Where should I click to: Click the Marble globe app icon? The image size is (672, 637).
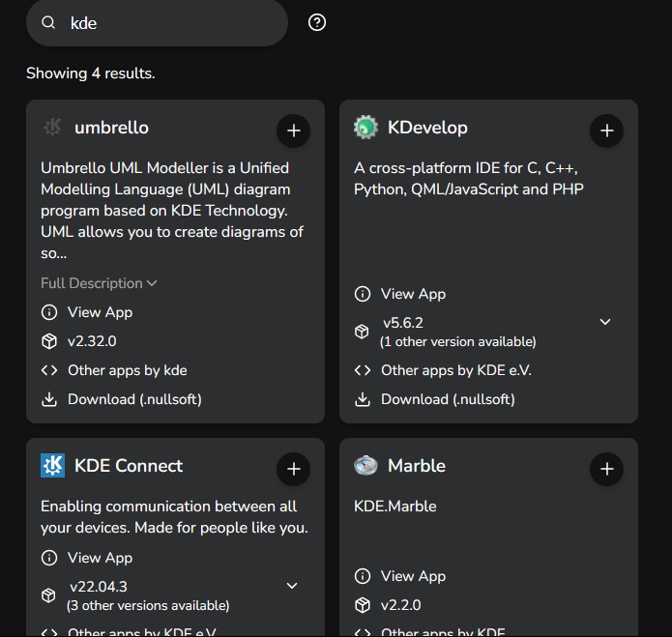point(365,466)
